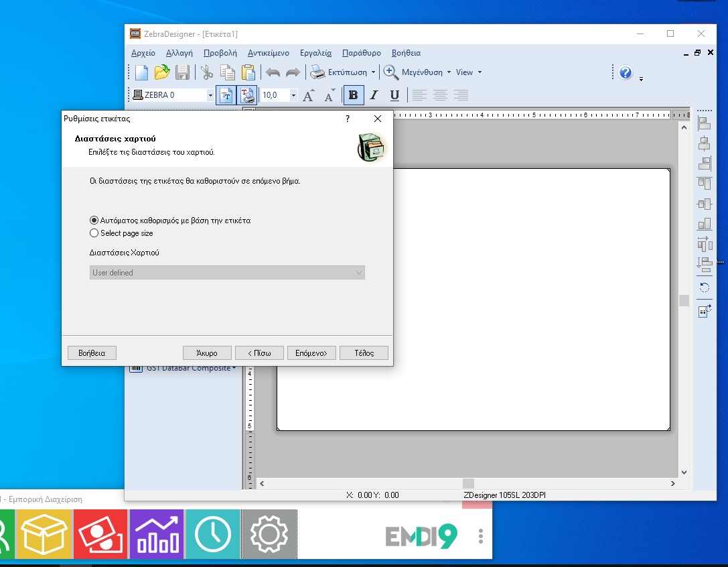
Task: Cut selection with the scissors icon
Action: pyautogui.click(x=206, y=72)
